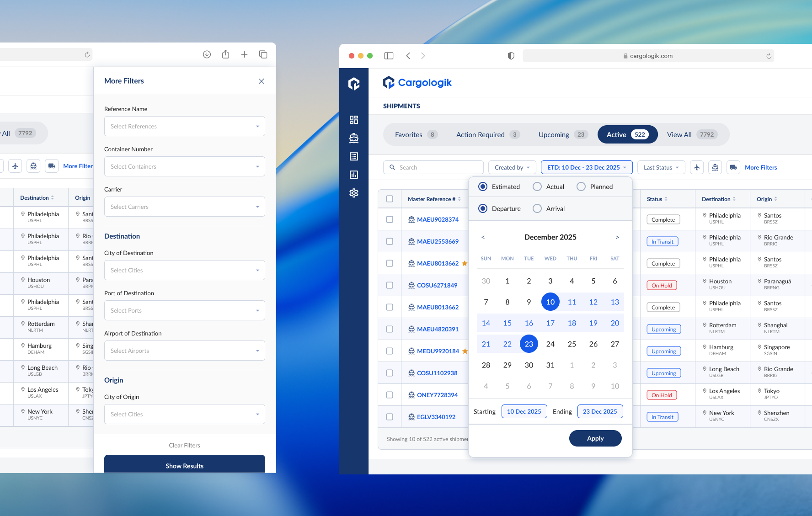Click Show Results button
This screenshot has height=516, width=812.
185,464
